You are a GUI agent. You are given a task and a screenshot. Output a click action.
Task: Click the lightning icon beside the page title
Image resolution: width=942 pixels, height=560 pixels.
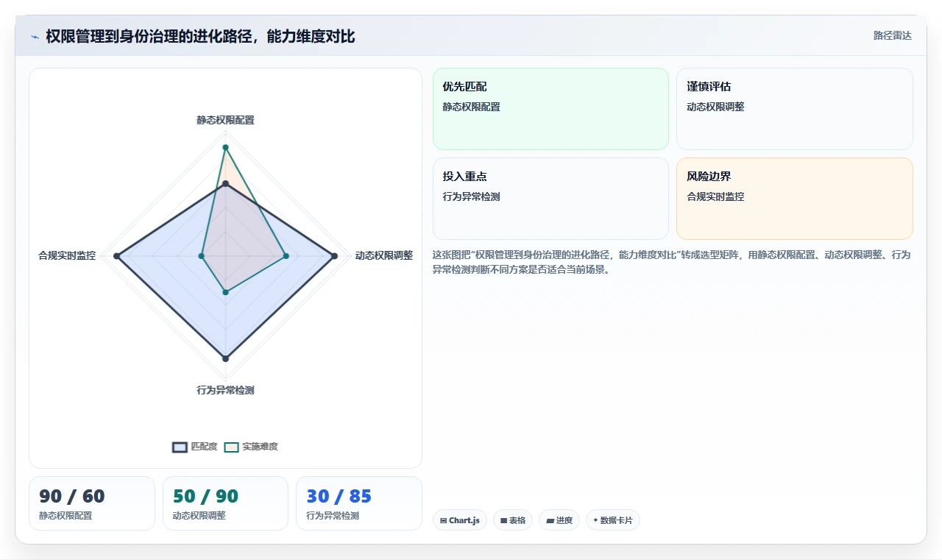[x=35, y=37]
